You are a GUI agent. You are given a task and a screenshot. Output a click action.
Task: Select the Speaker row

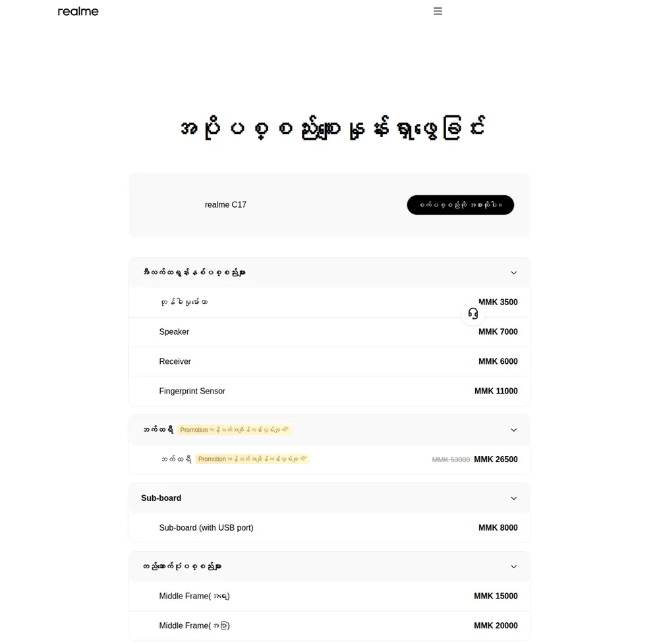coord(329,332)
